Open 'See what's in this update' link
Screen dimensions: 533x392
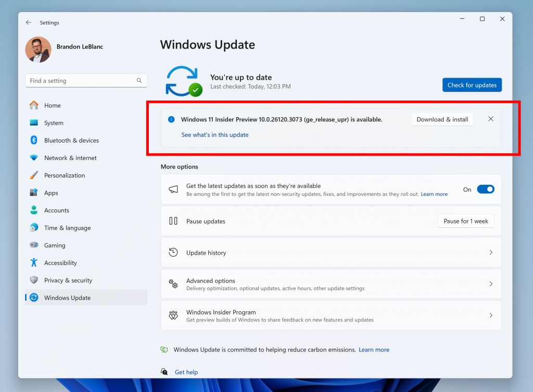215,134
